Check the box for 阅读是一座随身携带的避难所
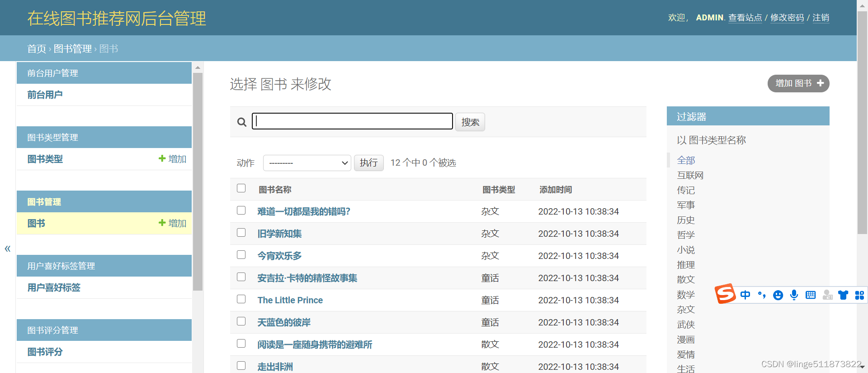The width and height of the screenshot is (868, 373). point(241,344)
